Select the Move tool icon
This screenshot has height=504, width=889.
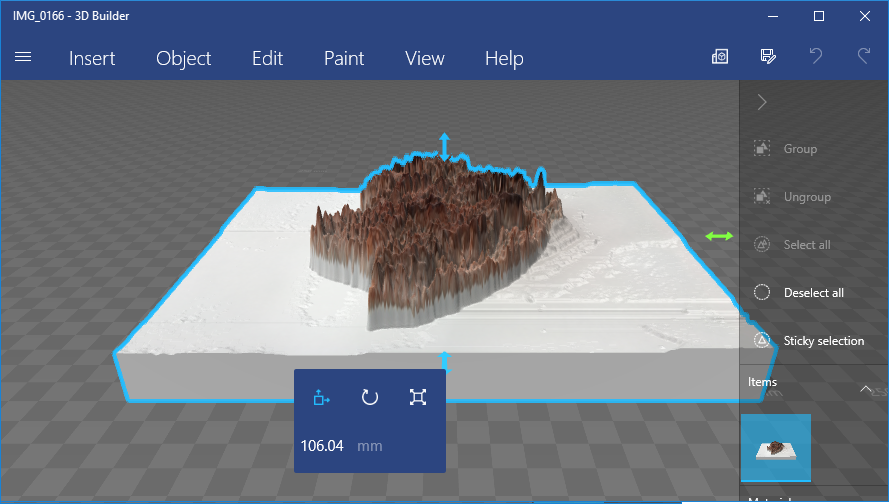pyautogui.click(x=321, y=397)
